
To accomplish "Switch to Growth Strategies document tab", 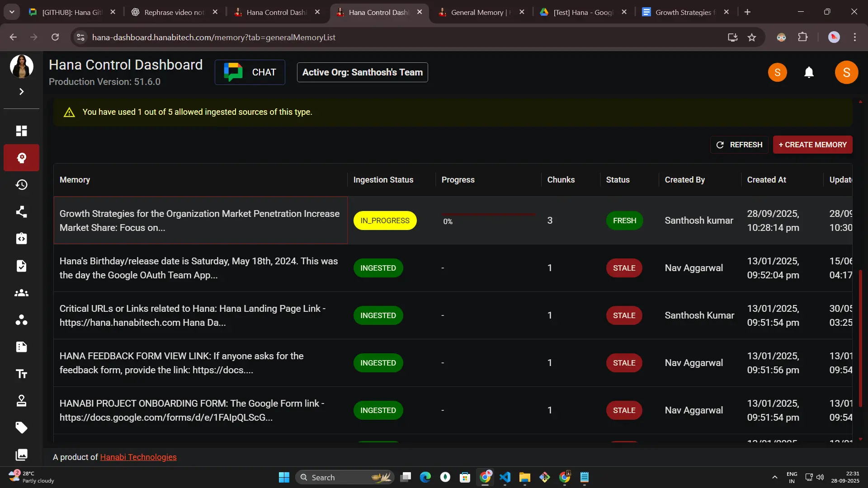I will coord(682,12).
